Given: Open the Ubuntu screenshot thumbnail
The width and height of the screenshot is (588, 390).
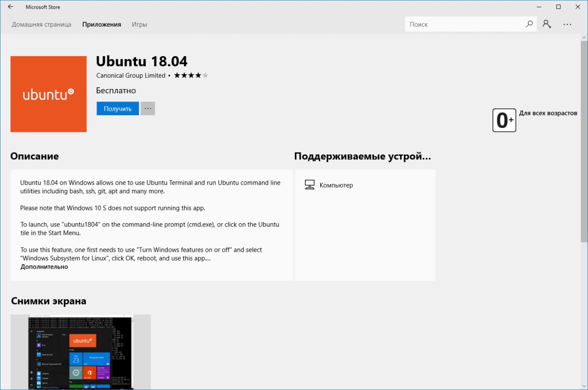Looking at the screenshot, I should pyautogui.click(x=81, y=352).
